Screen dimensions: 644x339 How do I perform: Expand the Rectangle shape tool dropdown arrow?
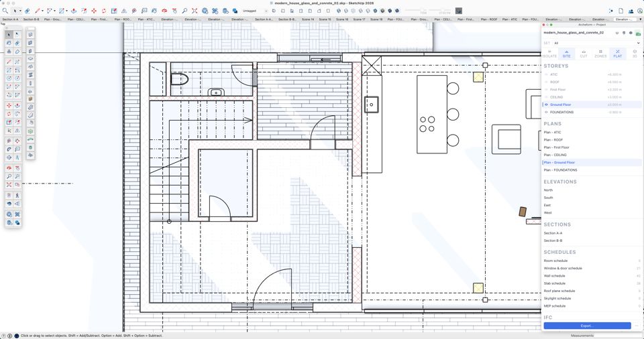(x=66, y=11)
